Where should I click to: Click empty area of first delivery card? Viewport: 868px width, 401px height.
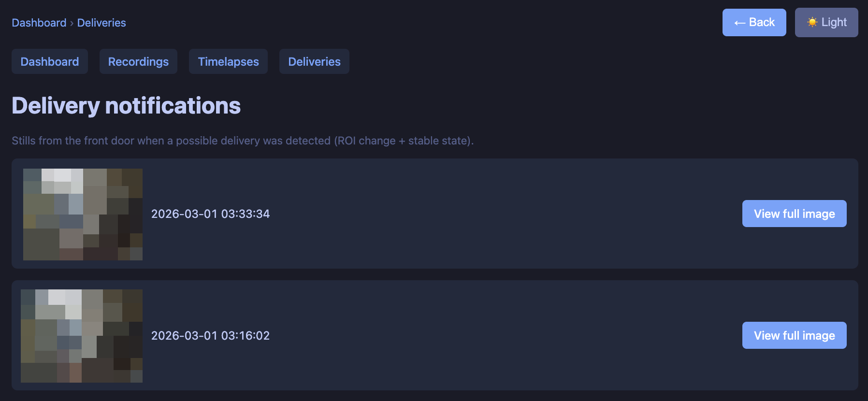pos(483,214)
